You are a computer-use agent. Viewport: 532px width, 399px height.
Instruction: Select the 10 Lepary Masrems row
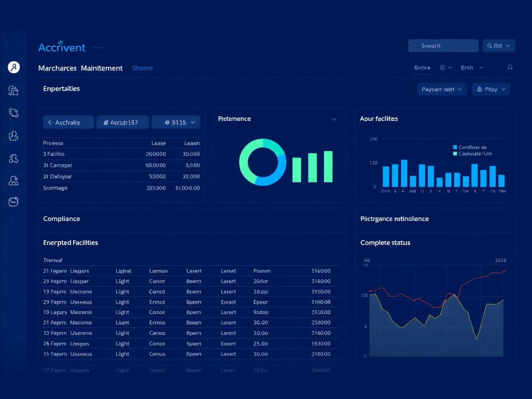tap(191, 312)
